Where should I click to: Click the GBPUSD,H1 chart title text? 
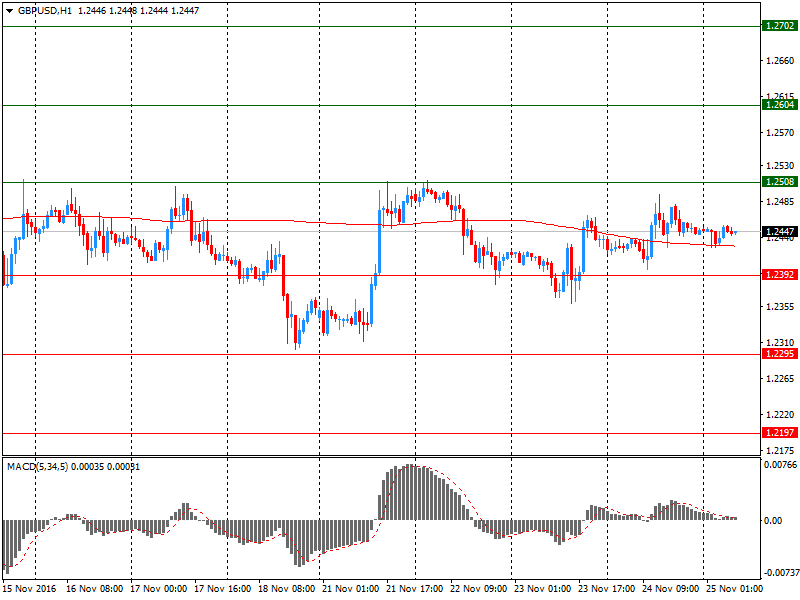click(45, 11)
